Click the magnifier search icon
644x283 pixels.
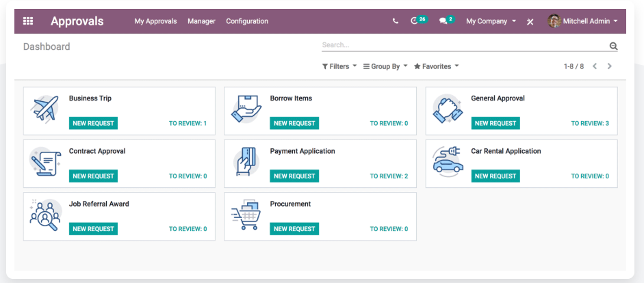pos(613,46)
